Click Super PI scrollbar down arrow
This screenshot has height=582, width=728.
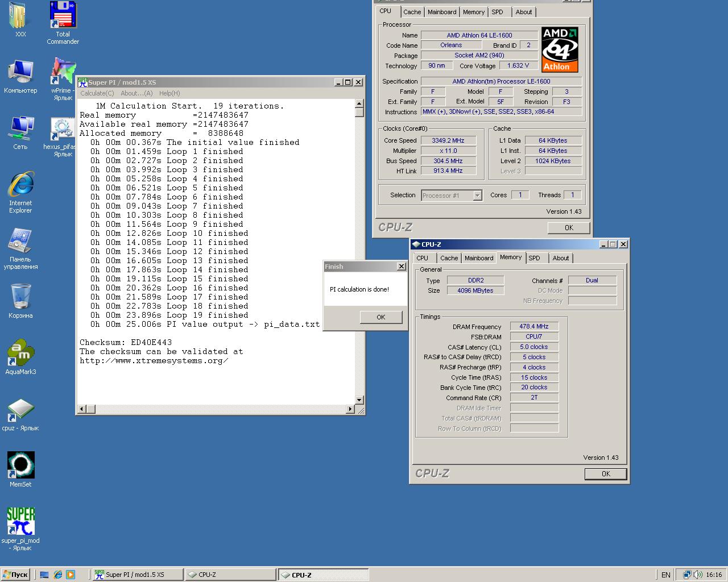coord(359,400)
